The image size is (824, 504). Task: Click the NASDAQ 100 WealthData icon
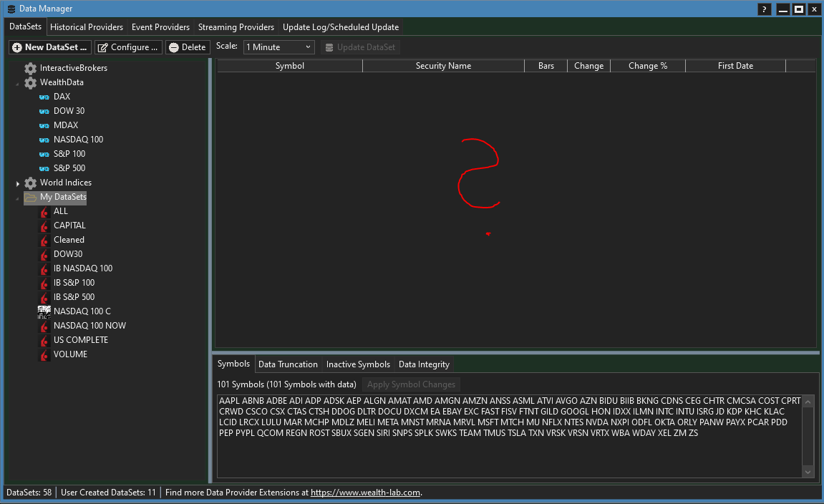44,140
